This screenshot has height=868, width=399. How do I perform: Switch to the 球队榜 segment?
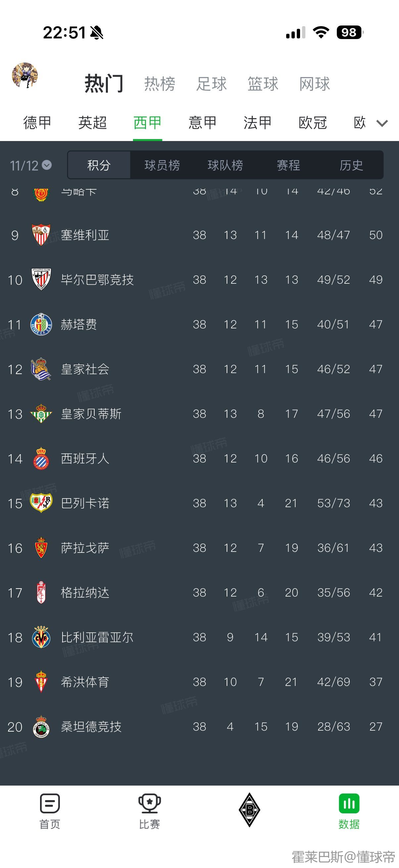click(x=225, y=165)
